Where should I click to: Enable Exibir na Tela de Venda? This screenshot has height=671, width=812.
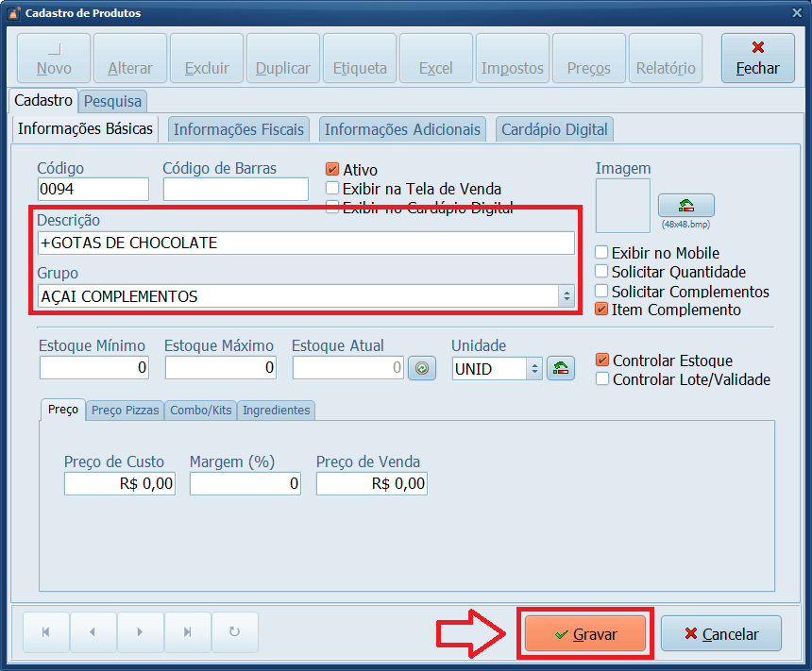[332, 189]
